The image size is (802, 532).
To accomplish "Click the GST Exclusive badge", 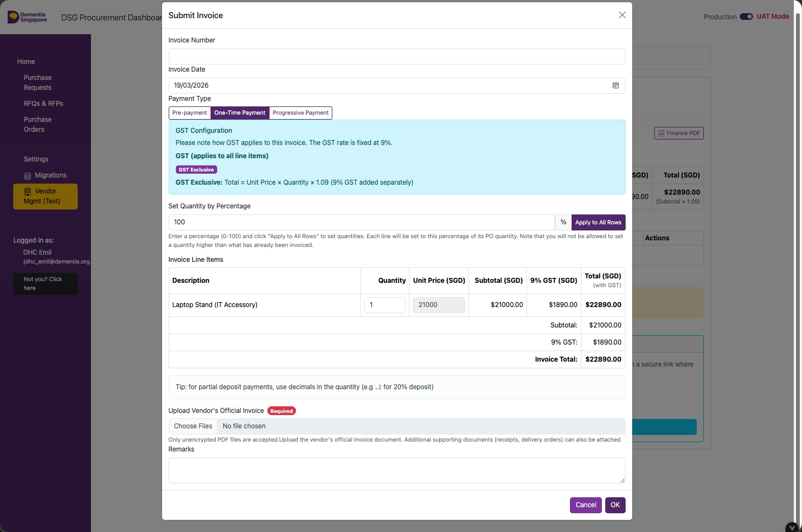I will (196, 170).
